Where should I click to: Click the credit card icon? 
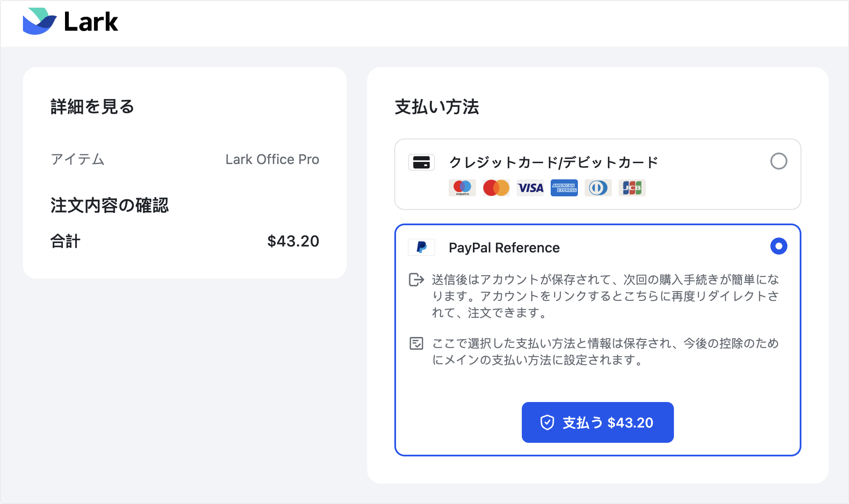click(x=422, y=162)
